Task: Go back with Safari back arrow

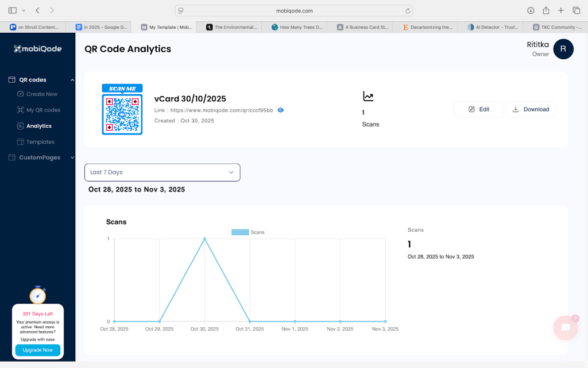Action: (37, 10)
